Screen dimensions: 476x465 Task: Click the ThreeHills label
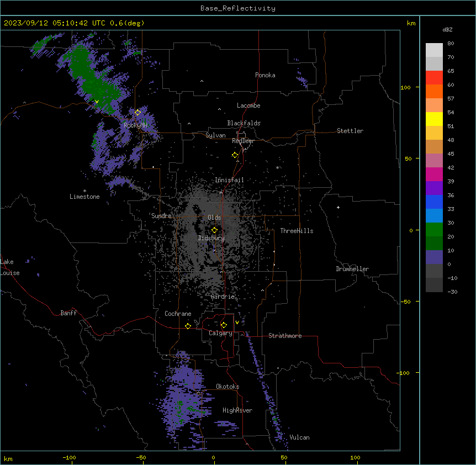[x=297, y=231]
